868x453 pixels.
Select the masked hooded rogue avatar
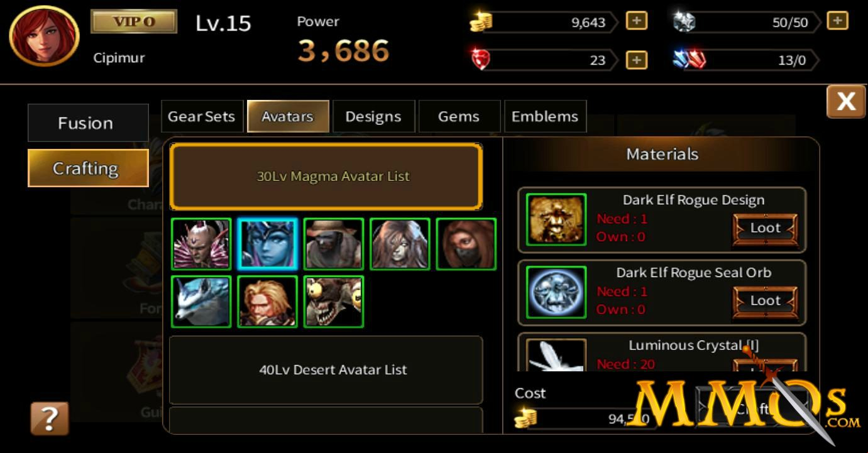point(466,244)
